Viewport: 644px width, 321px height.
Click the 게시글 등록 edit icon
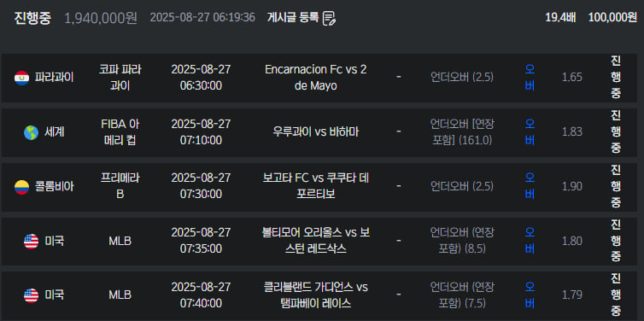[x=329, y=18]
